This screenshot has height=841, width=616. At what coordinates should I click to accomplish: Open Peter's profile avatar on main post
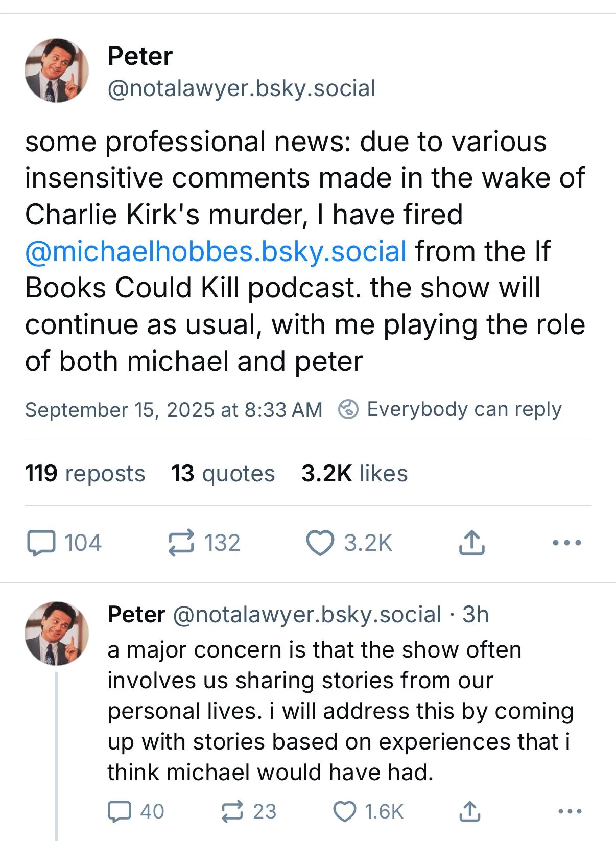[57, 71]
